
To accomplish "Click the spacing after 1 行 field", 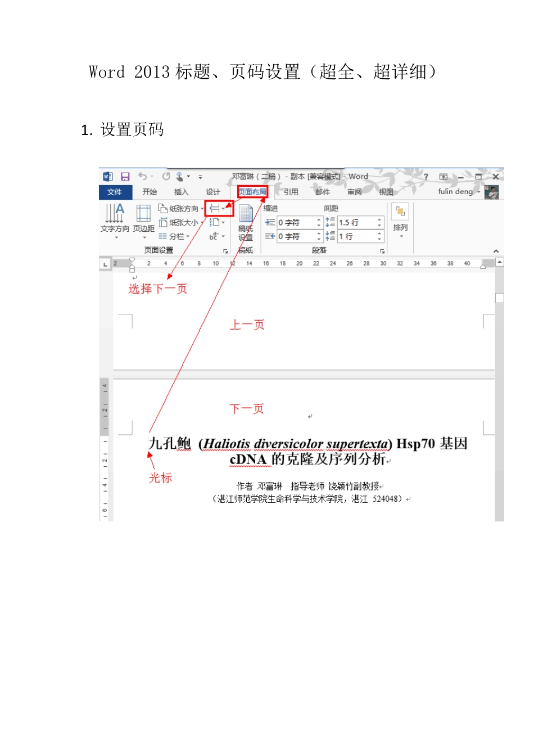I will pos(360,236).
